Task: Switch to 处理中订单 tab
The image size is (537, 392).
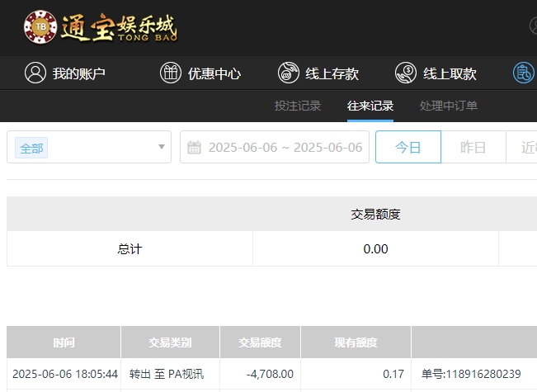Action: pyautogui.click(x=448, y=106)
